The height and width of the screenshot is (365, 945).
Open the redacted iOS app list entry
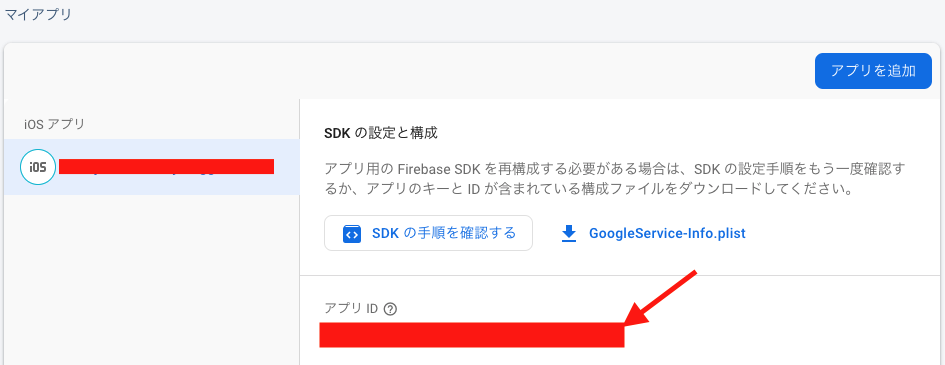click(151, 167)
